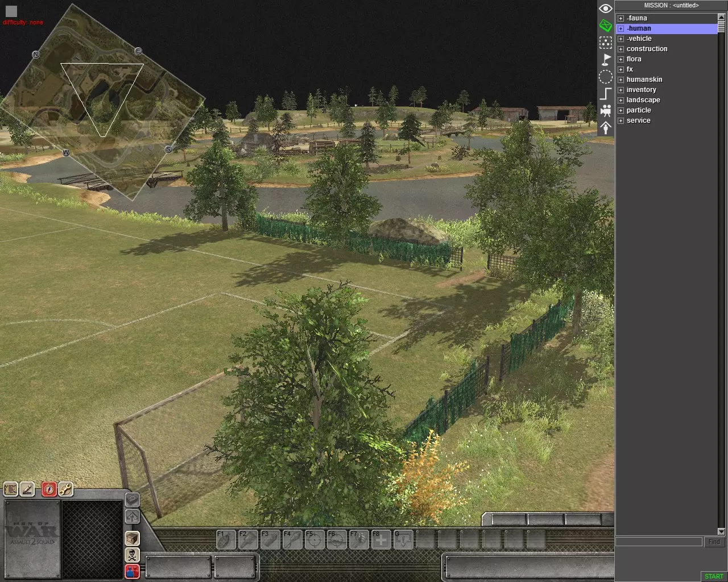Select the dashed circle zone mode icon
The image size is (728, 582).
(x=606, y=77)
